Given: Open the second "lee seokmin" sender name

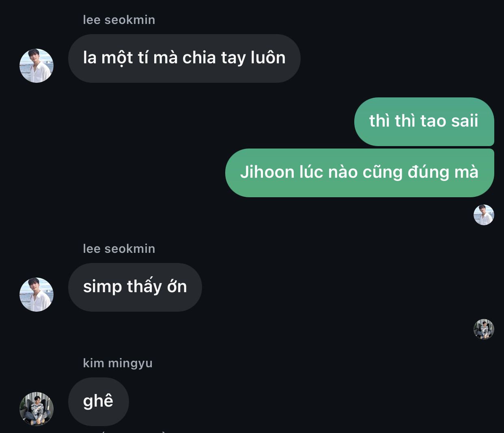Looking at the screenshot, I should 119,249.
